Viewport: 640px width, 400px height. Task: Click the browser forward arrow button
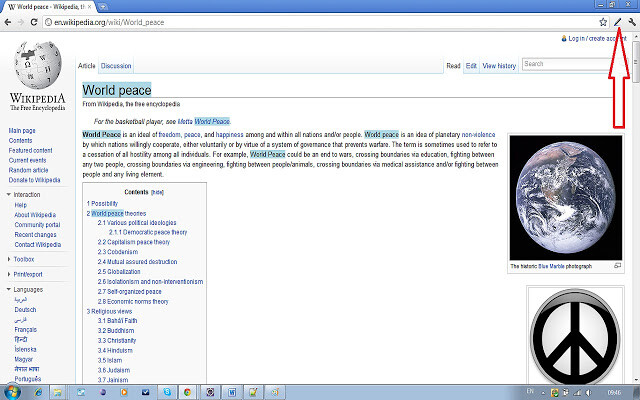coord(21,21)
